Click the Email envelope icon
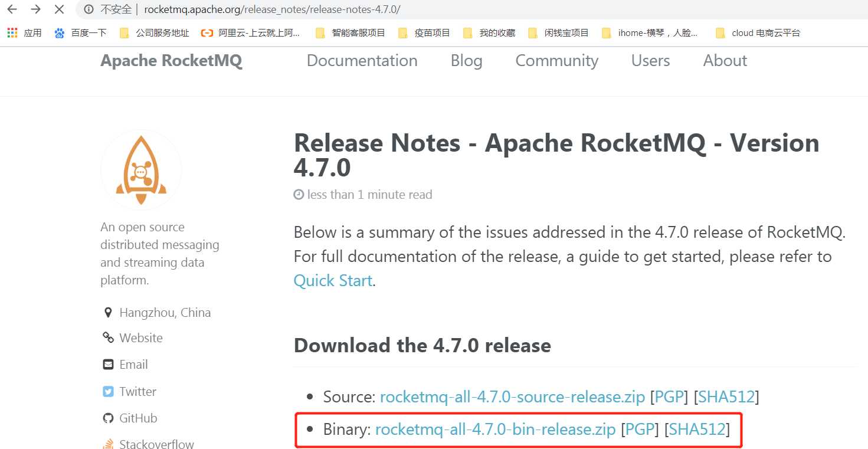Image resolution: width=868 pixels, height=449 pixels. coord(108,365)
